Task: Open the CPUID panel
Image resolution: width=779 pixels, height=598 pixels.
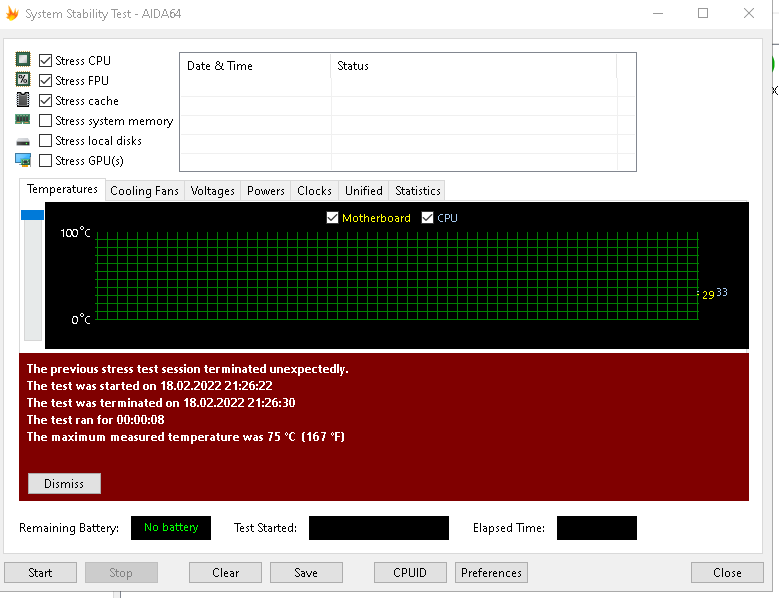Action: 410,573
